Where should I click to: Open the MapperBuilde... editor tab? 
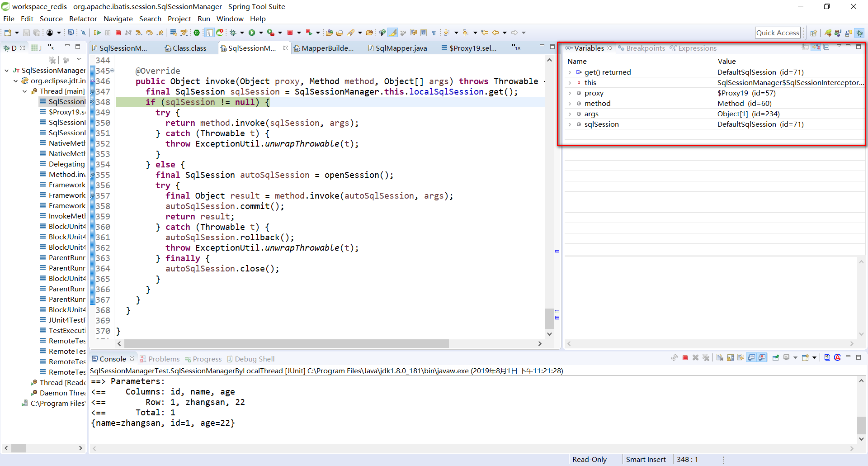pos(324,48)
